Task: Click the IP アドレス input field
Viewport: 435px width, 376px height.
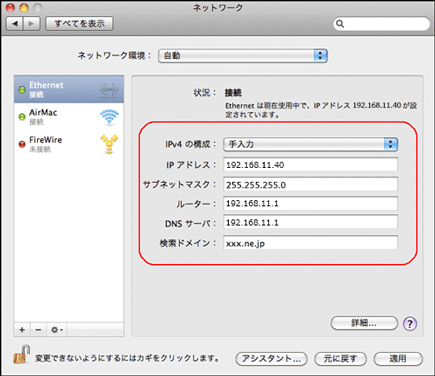Action: tap(310, 165)
